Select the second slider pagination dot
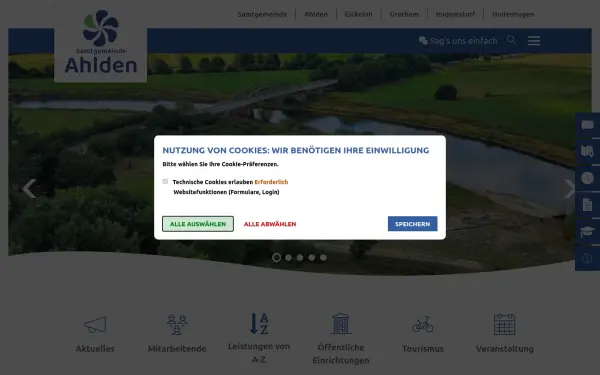The width and height of the screenshot is (600, 375). [289, 258]
